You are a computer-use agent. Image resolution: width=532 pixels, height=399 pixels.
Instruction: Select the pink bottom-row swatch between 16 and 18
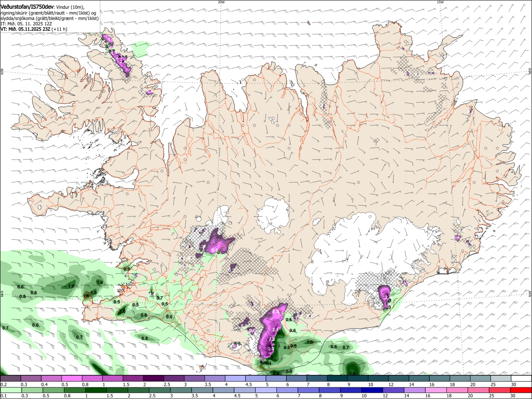(435, 390)
